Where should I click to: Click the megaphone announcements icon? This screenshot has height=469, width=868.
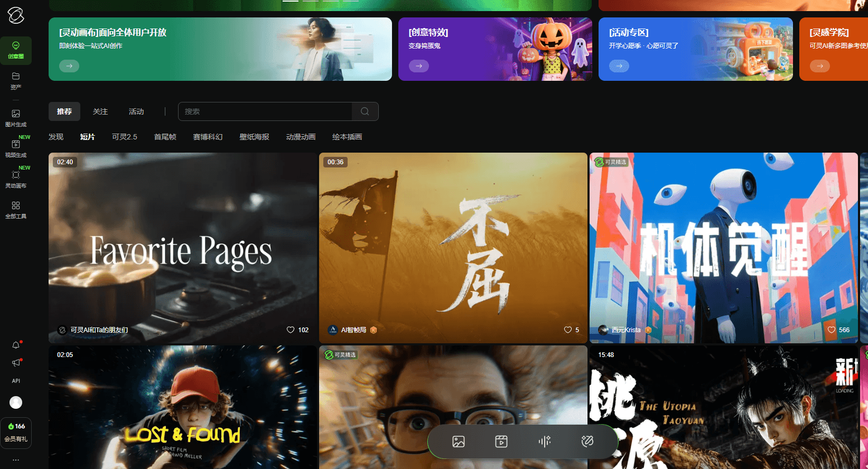16,363
